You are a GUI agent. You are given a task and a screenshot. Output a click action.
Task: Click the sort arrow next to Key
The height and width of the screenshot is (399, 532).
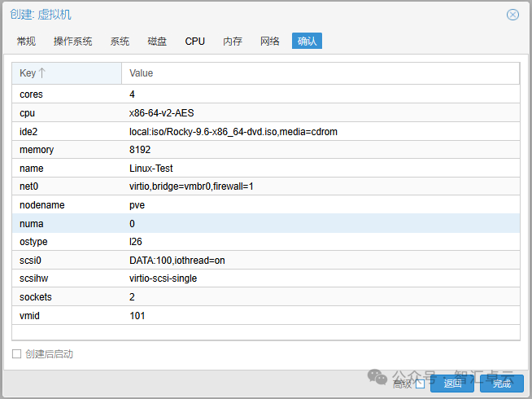point(42,73)
